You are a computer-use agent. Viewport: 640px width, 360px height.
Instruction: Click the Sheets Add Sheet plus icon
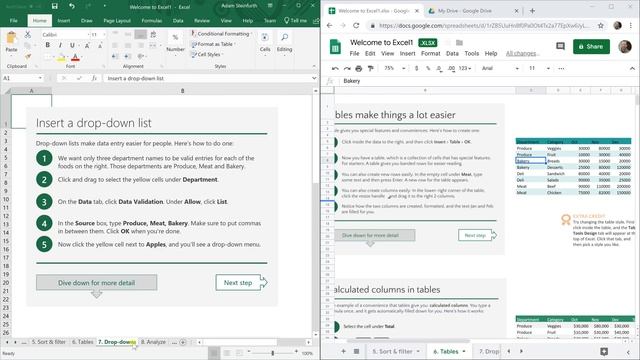click(343, 351)
